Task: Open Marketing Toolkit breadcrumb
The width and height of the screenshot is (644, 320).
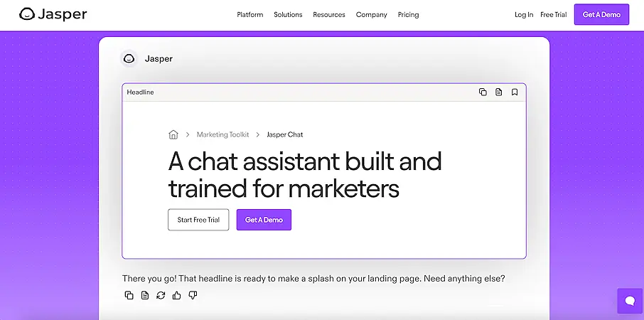Action: click(x=222, y=134)
